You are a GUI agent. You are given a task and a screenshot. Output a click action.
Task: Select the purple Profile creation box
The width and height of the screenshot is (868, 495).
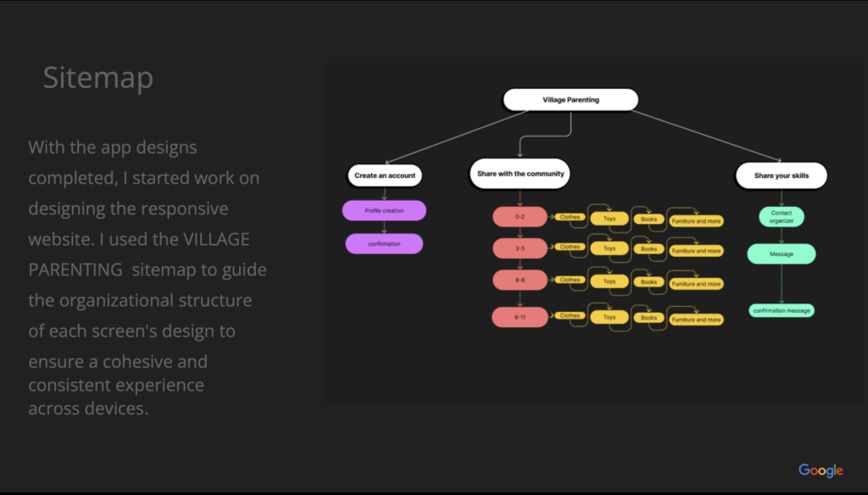(x=384, y=210)
